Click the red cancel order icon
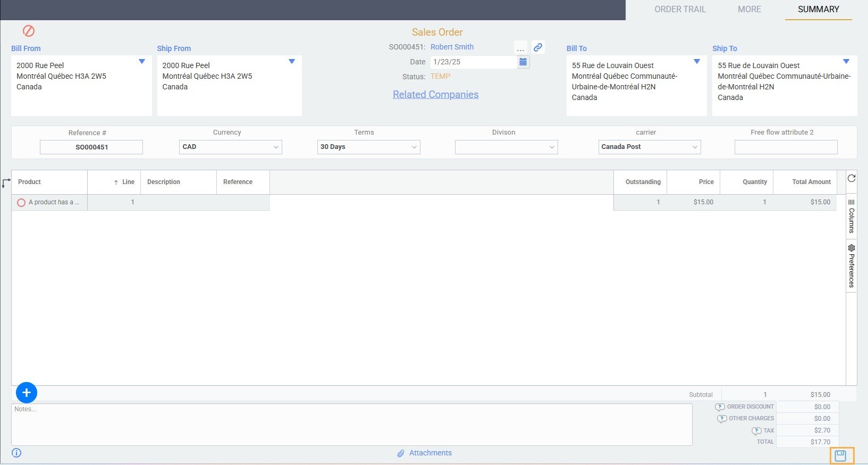Screen dimensions: 868x465 pos(29,31)
